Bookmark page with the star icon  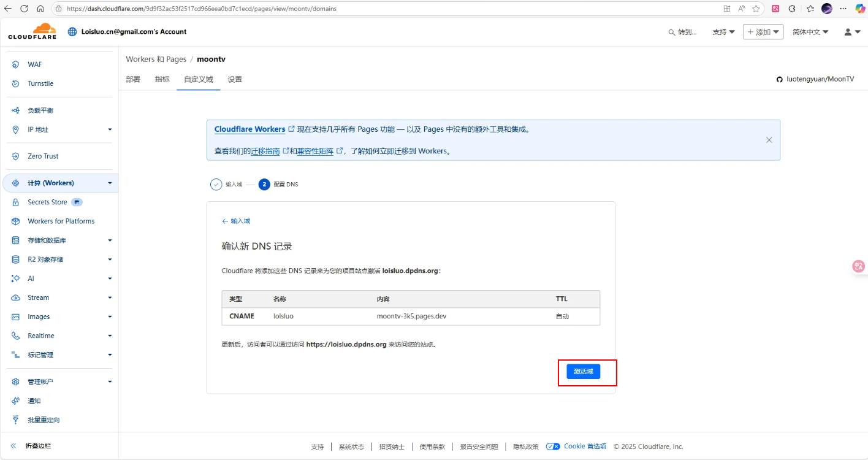click(x=756, y=9)
